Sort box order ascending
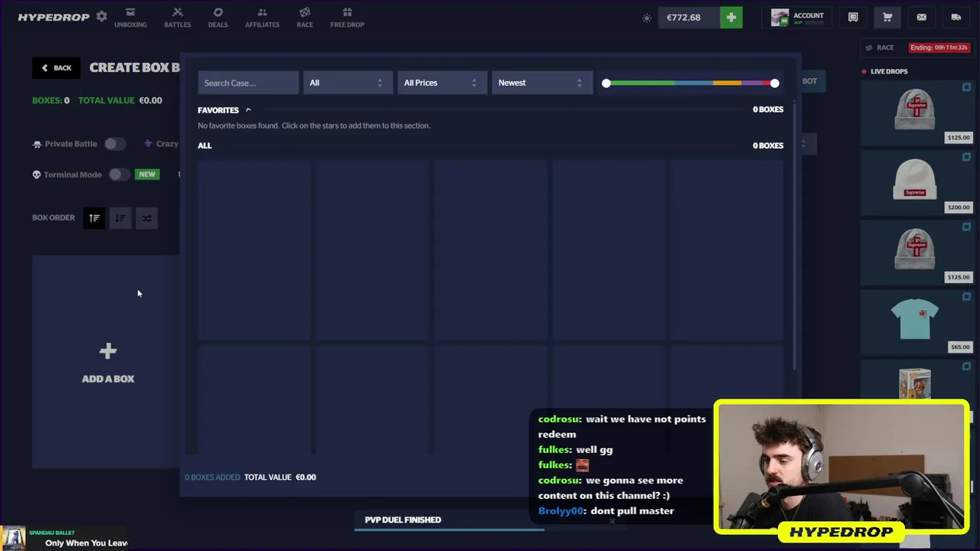Screen dimensions: 980x551 click(94, 218)
